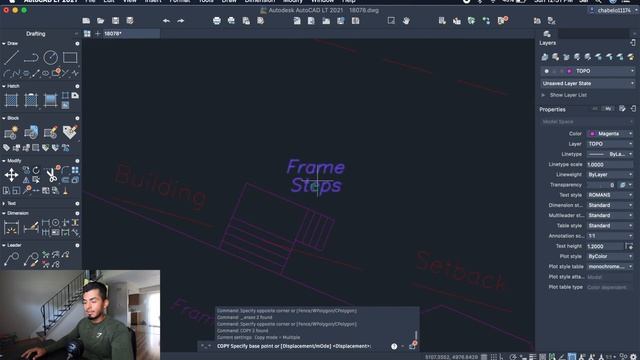Select the Rectangle drawing tool
The image size is (640, 360).
[70, 58]
